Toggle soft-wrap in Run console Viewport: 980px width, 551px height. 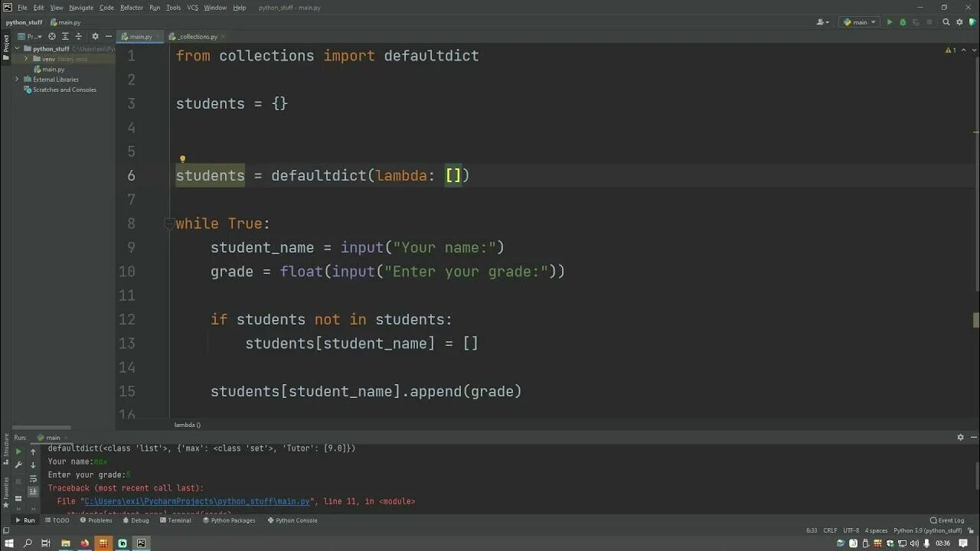point(33,478)
